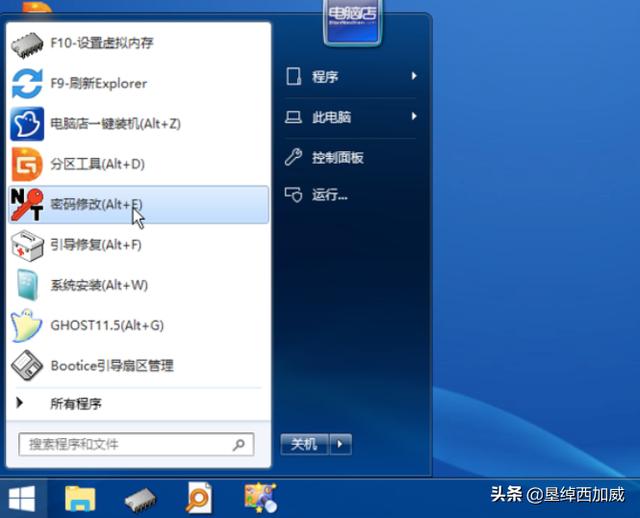Click the magnifier search button in search box
Viewport: 640px width, 518px height.
tap(239, 444)
